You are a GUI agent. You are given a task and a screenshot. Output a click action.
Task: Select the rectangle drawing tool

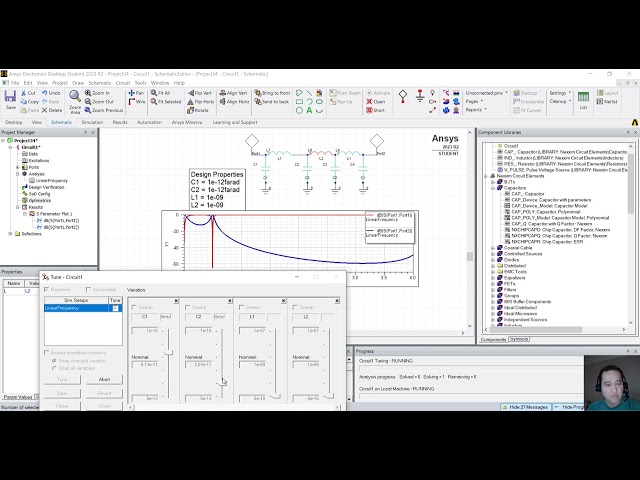pyautogui.click(x=299, y=102)
